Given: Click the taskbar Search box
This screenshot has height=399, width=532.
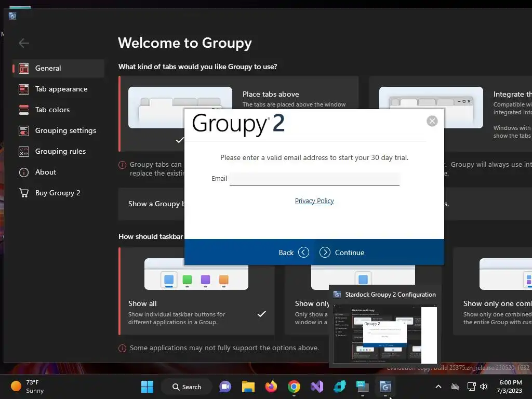Looking at the screenshot, I should (x=187, y=387).
